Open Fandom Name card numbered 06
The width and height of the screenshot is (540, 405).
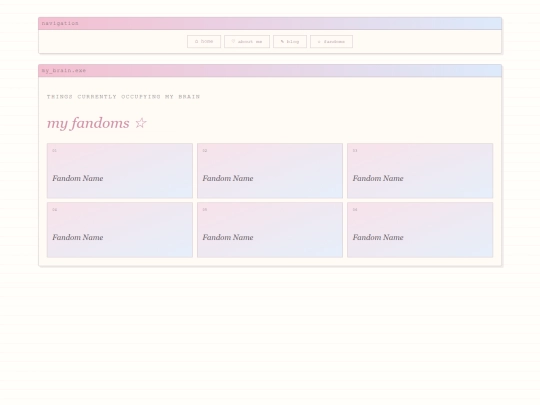click(x=420, y=230)
